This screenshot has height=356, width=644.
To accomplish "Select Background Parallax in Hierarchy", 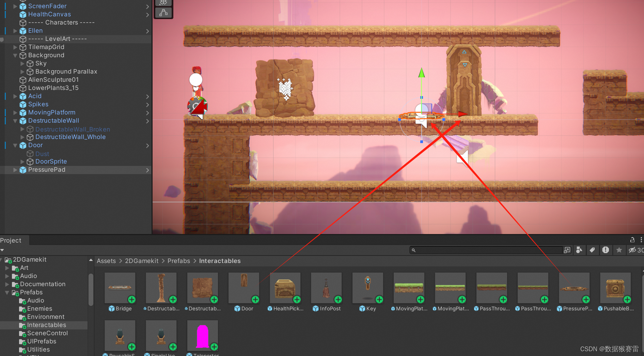I will [x=66, y=72].
